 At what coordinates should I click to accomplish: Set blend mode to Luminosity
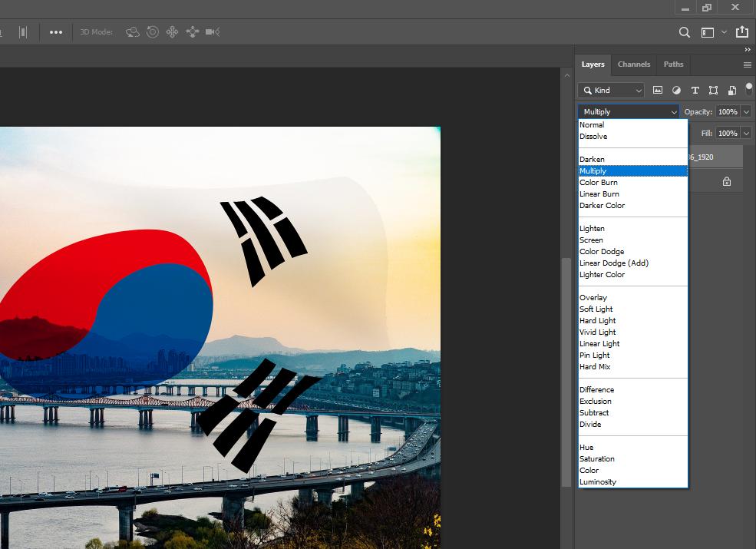[x=632, y=482]
